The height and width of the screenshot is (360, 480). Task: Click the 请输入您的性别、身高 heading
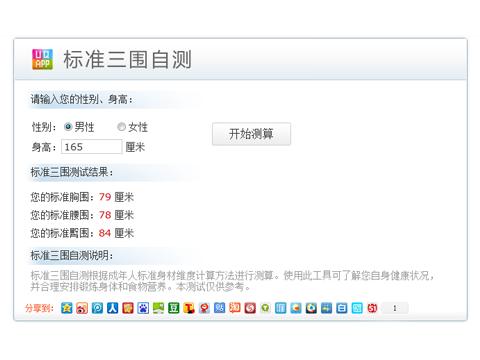click(82, 99)
